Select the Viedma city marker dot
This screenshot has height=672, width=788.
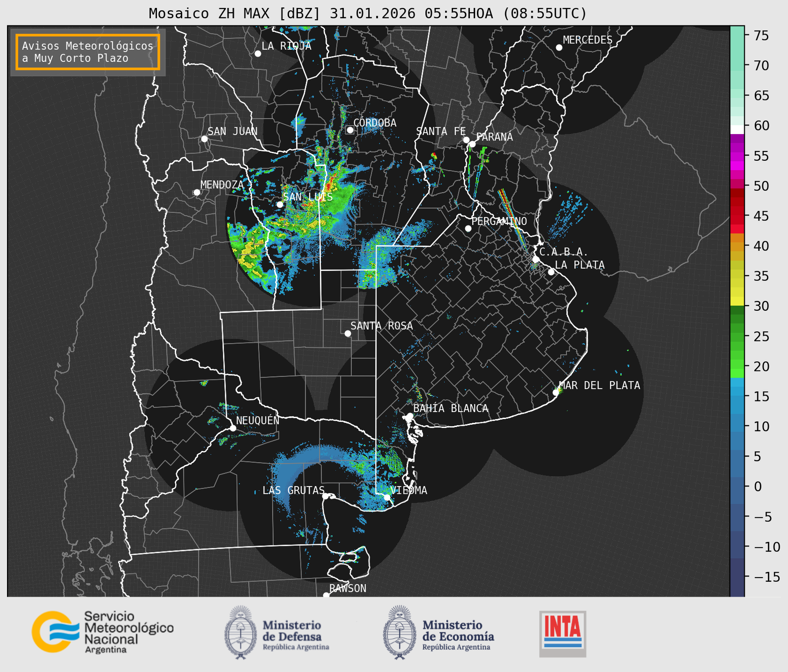pyautogui.click(x=387, y=497)
